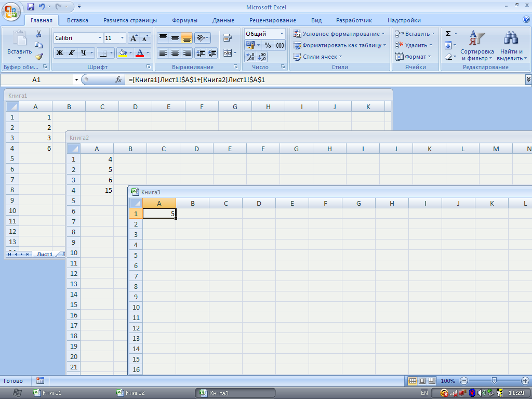The width and height of the screenshot is (532, 399).
Task: Switch to Page Layout view in status bar
Action: (422, 381)
